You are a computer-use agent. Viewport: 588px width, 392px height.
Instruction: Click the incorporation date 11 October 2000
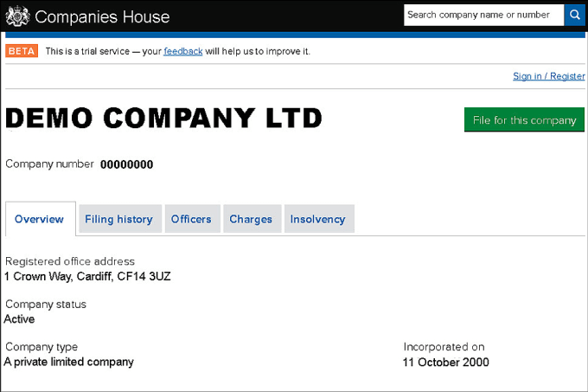point(446,362)
